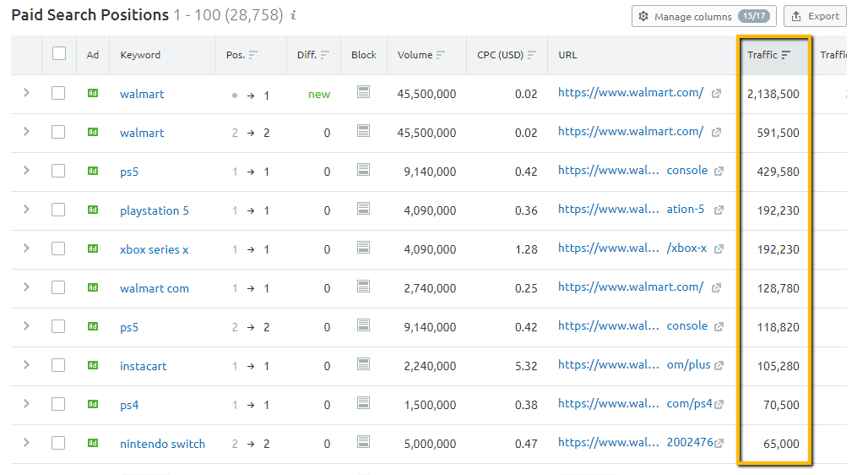Toggle the select-all checkbox in header
Viewport: 868px width, 475px height.
click(58, 54)
